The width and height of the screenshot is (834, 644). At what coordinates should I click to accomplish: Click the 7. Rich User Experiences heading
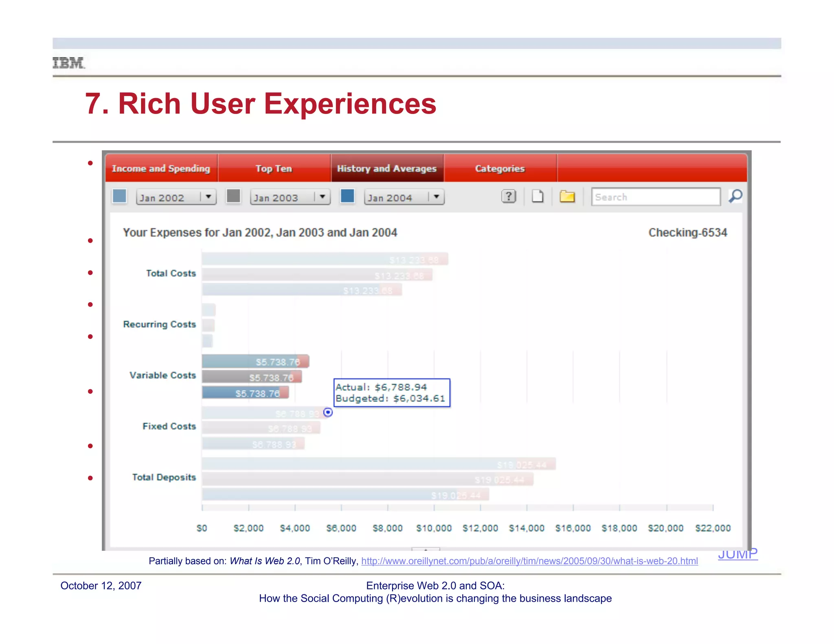261,103
